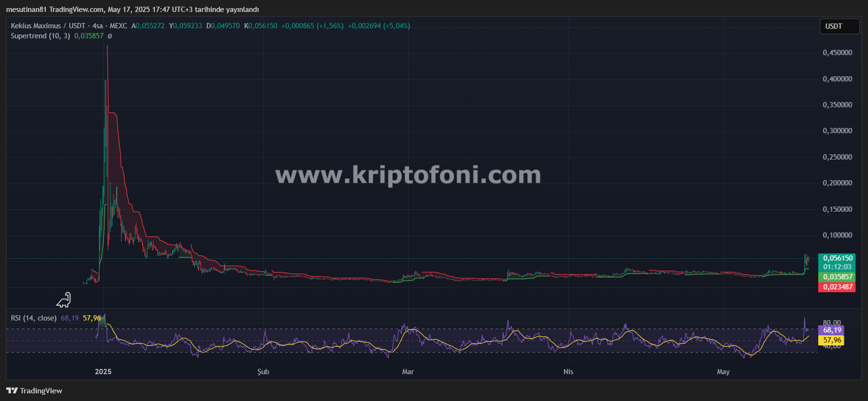Click the Nis label on time axis
The width and height of the screenshot is (868, 401).
[568, 372]
